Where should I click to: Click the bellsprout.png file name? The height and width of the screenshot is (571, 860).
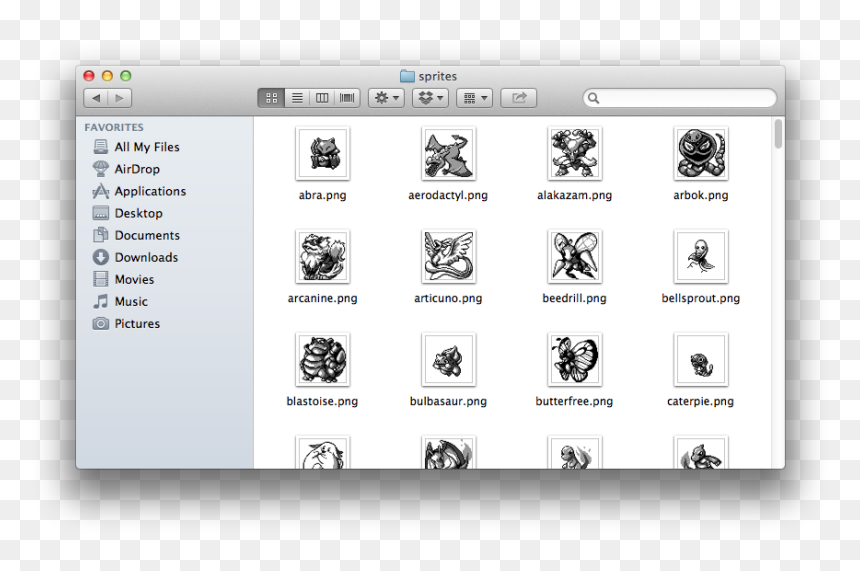701,298
